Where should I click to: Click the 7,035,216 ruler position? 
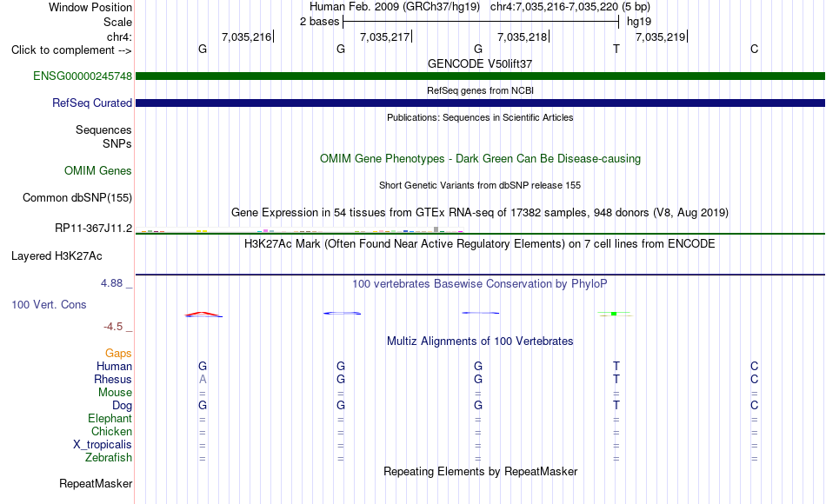click(x=247, y=36)
